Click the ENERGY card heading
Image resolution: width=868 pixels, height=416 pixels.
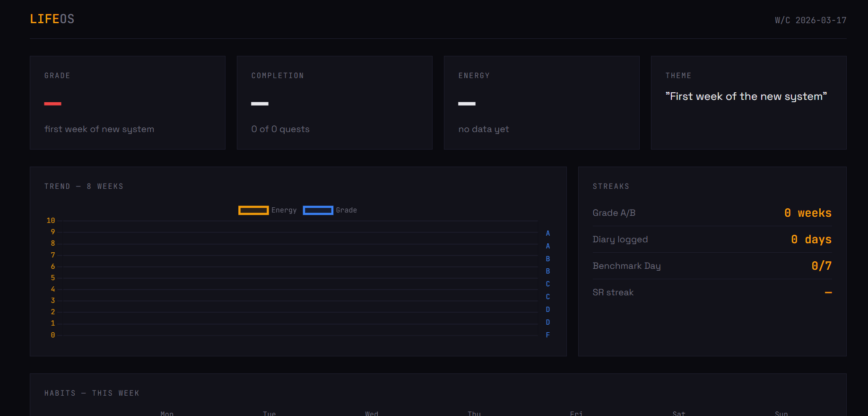[x=474, y=76]
